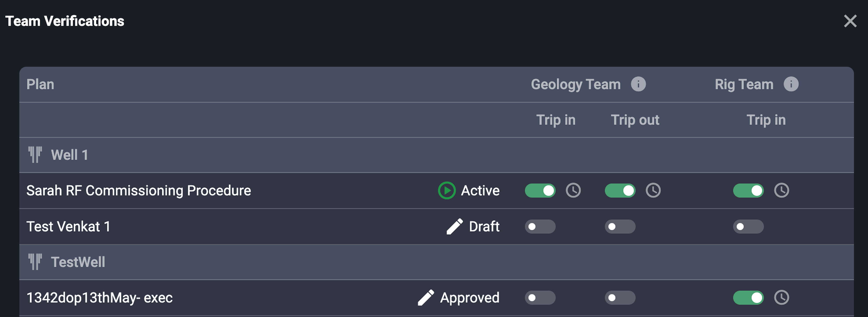Enable Test Venkat 1 Geology Trip in toggle
The height and width of the screenshot is (317, 868).
pos(540,226)
